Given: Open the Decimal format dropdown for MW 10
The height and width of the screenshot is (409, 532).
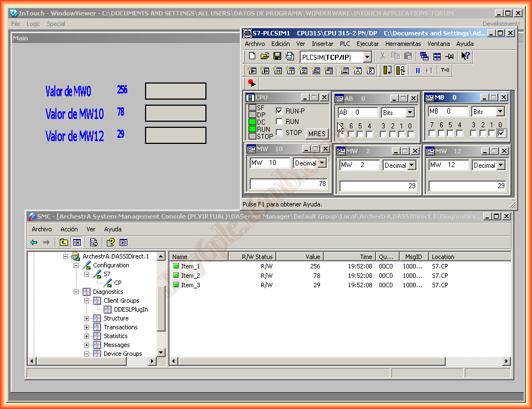Looking at the screenshot, I should 322,163.
